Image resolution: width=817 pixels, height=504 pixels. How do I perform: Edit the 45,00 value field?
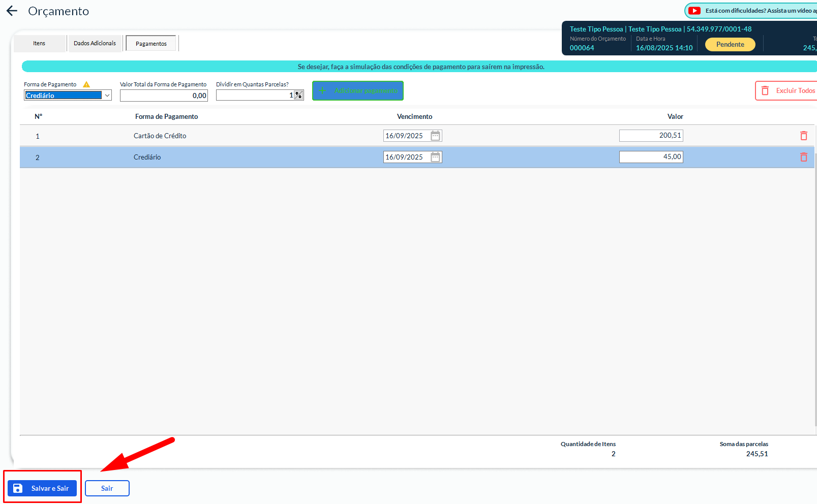coord(651,157)
